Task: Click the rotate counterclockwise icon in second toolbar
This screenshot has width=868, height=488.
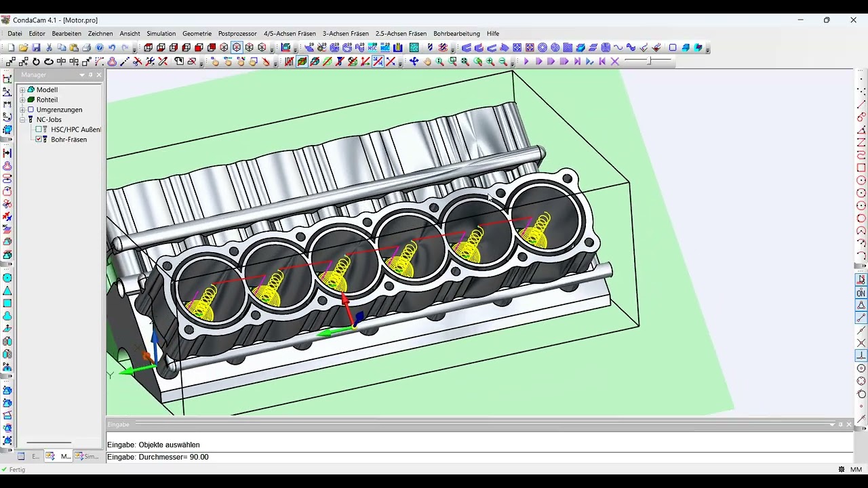Action: click(36, 62)
